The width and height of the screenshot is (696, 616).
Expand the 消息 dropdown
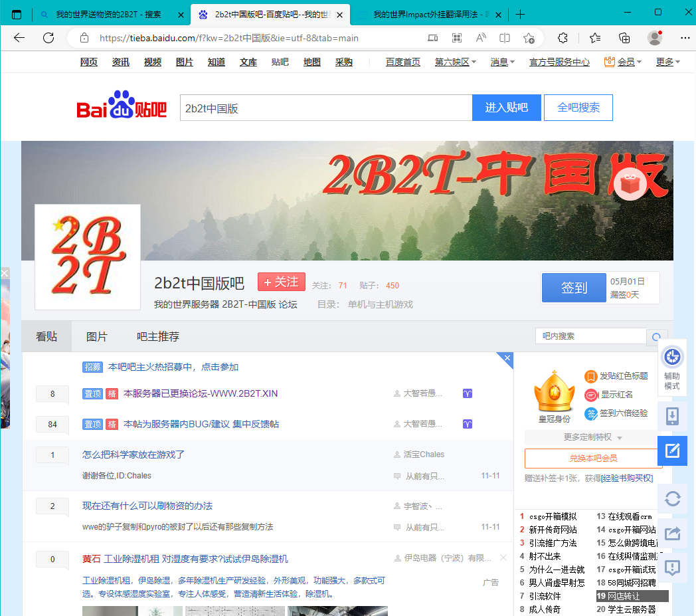point(502,62)
